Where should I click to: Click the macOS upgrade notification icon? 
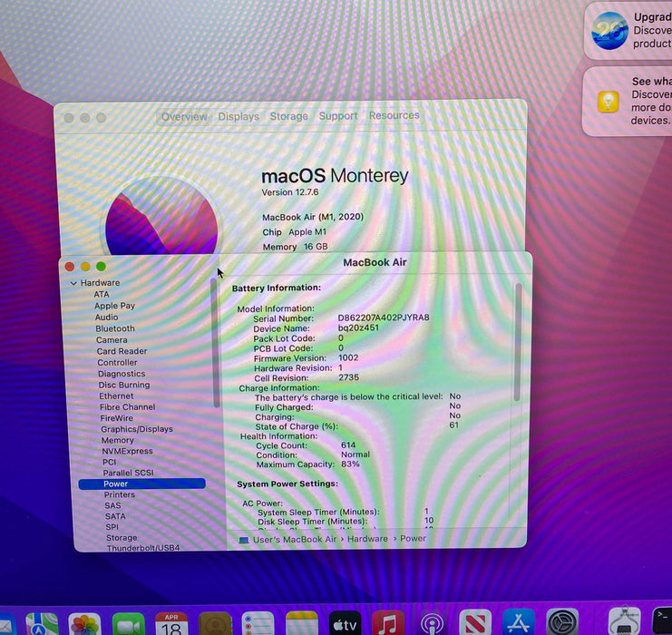tap(609, 31)
